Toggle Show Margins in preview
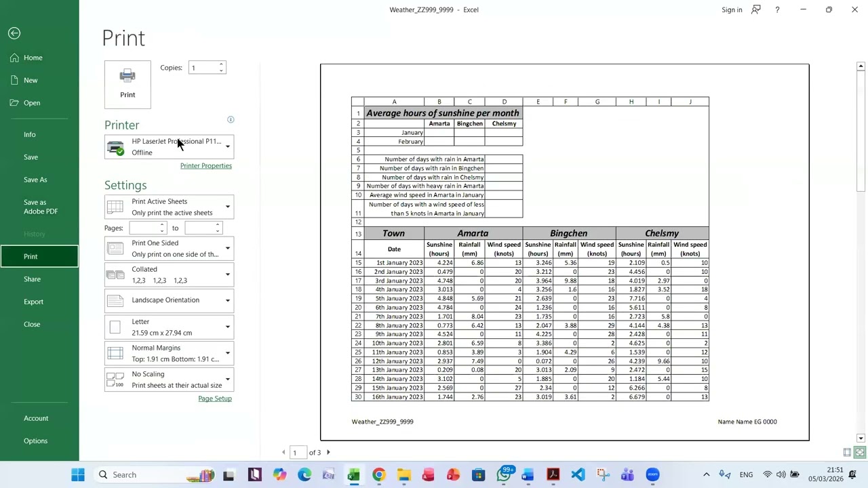Viewport: 868px width, 488px height. 848,452
